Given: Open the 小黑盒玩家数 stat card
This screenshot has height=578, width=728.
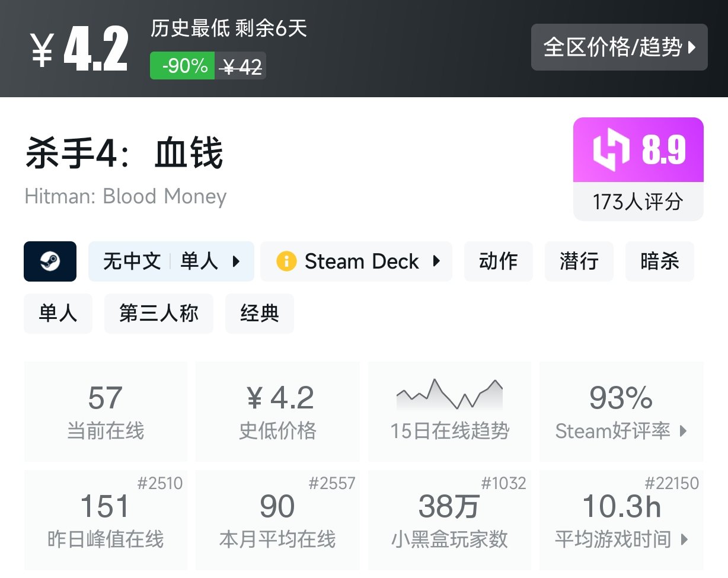Looking at the screenshot, I should click(x=449, y=520).
